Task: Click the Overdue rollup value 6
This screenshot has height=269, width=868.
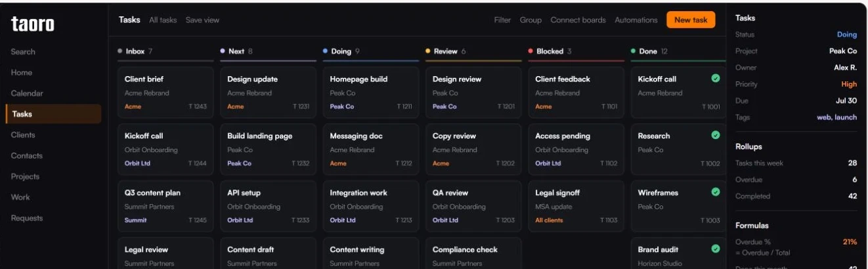Action: 854,180
